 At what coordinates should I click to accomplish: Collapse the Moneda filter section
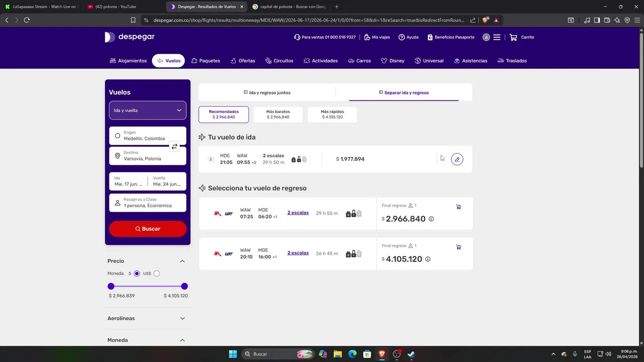pos(182,340)
